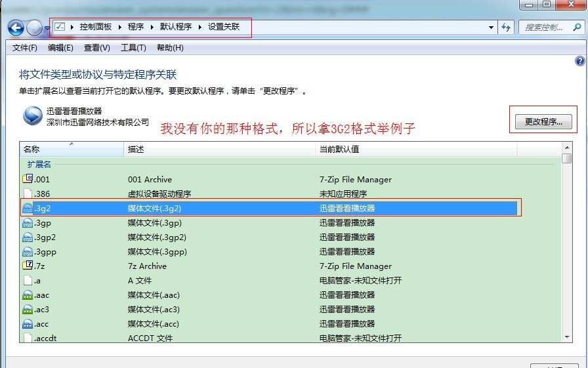The height and width of the screenshot is (368, 588).
Task: Click description 媒体文件(.3gp2)
Action: 157,237
